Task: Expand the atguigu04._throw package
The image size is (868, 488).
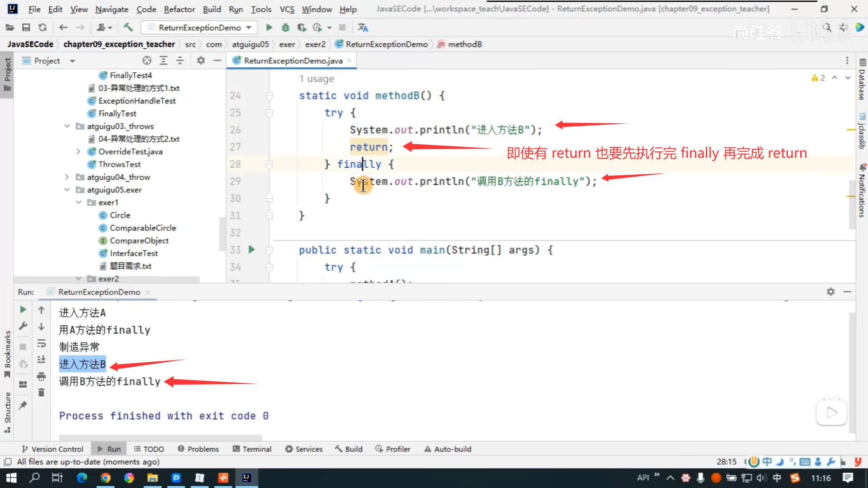Action: click(67, 177)
